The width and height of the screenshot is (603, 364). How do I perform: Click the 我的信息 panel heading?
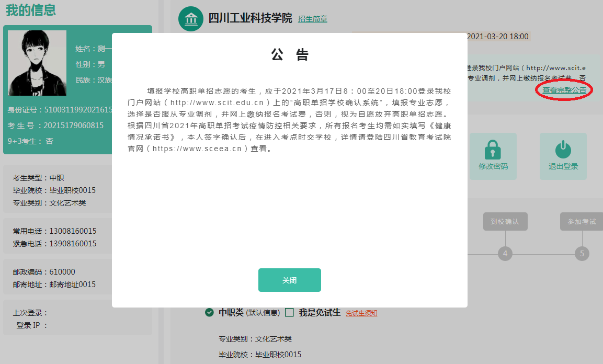31,10
